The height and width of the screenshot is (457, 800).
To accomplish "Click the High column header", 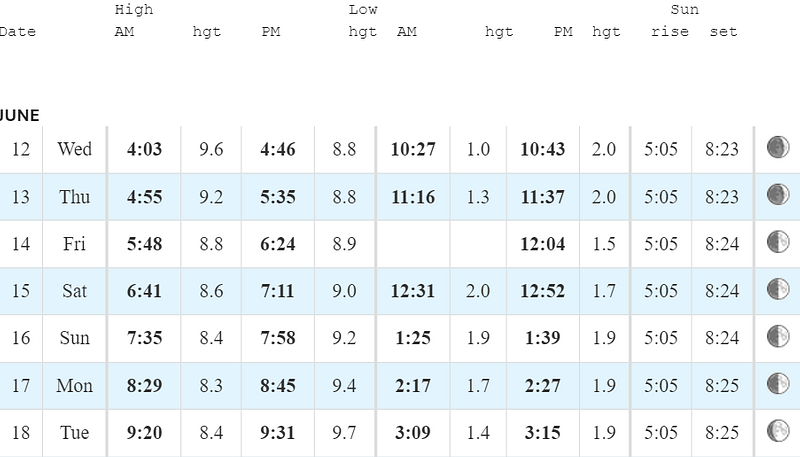I will pos(134,10).
